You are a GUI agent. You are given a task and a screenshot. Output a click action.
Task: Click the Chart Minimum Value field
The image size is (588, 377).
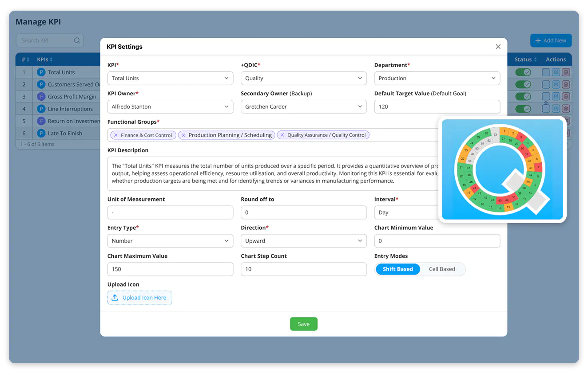[x=437, y=241]
